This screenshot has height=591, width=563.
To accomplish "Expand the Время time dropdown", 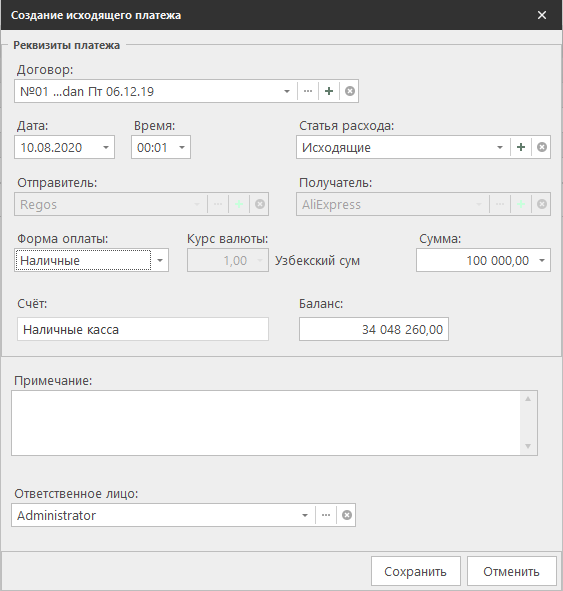I will [182, 147].
